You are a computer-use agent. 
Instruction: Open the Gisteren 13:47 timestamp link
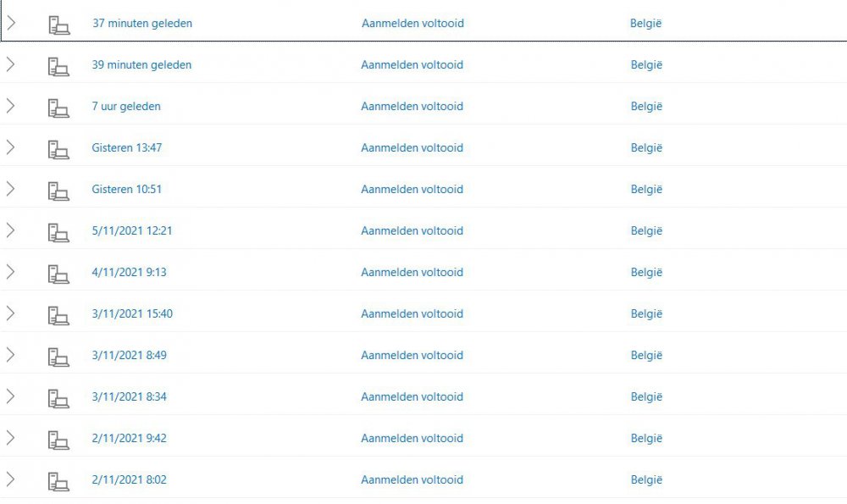[127, 148]
